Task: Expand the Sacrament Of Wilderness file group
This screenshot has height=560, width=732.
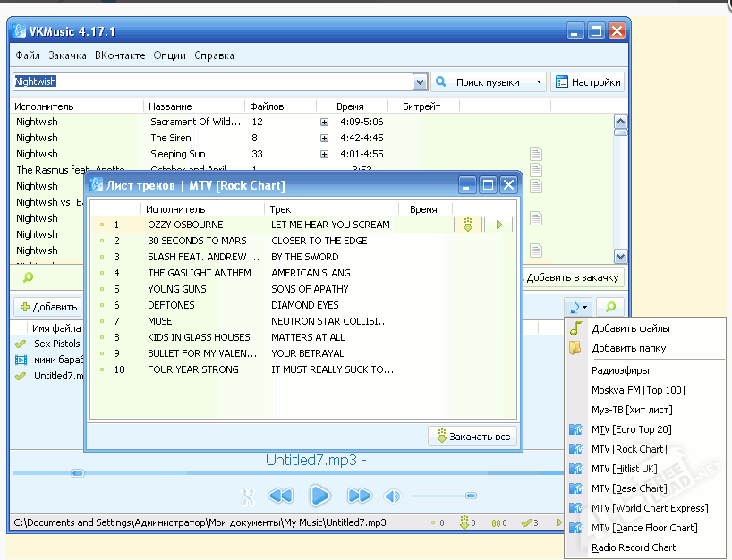Action: tap(324, 122)
